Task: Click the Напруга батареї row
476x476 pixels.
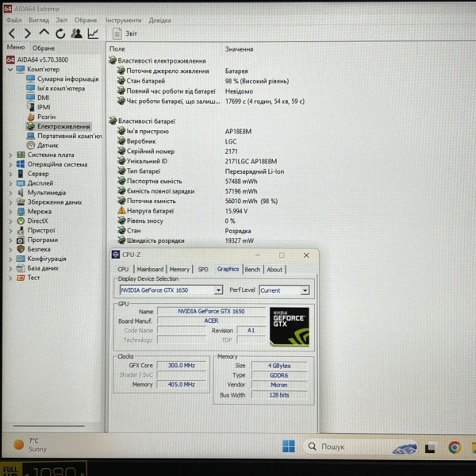Action: [x=182, y=211]
